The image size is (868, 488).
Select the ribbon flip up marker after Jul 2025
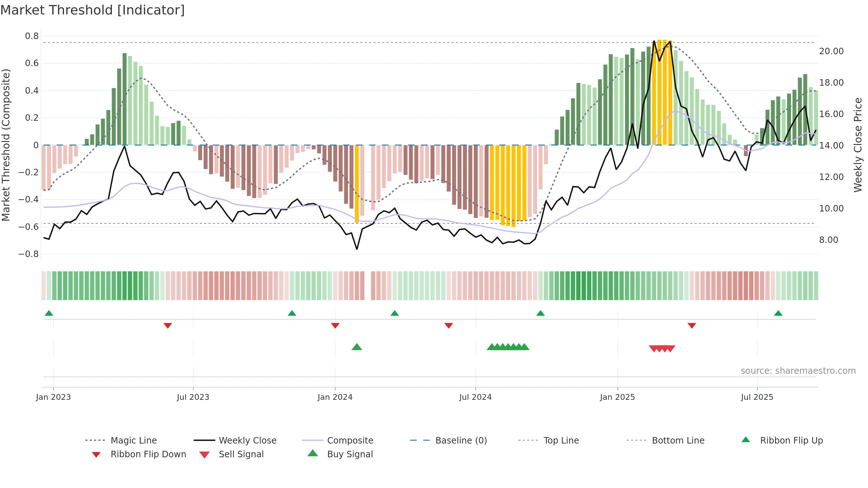[x=778, y=313]
